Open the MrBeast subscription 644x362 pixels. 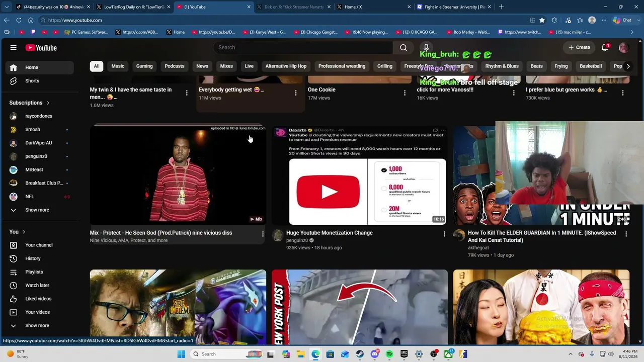point(39,169)
